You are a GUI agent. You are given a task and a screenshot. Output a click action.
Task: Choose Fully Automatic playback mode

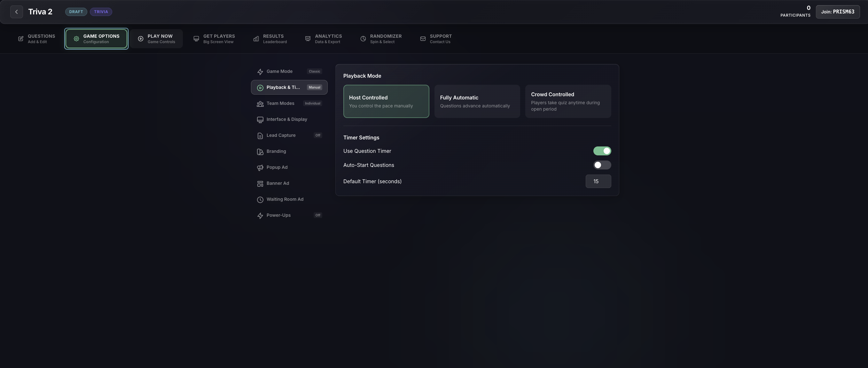coord(477,101)
